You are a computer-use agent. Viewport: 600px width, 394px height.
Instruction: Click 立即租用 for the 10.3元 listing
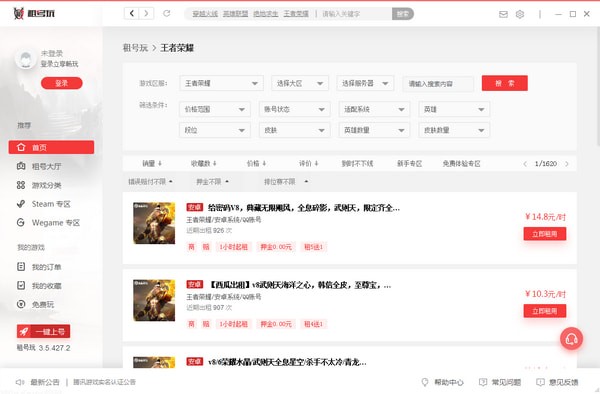545,311
